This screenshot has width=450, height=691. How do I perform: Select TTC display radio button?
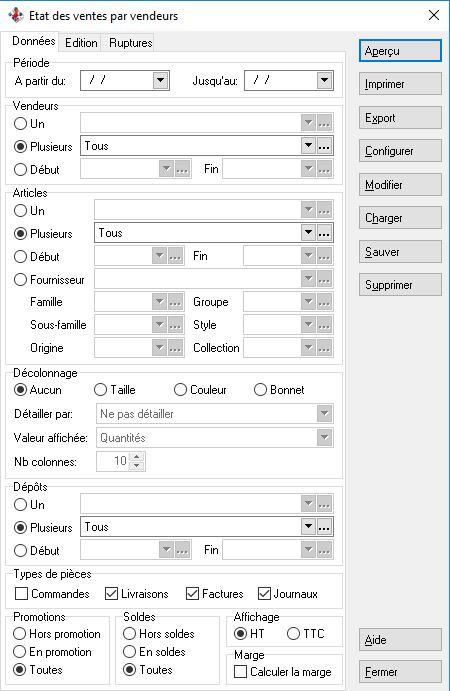[293, 634]
